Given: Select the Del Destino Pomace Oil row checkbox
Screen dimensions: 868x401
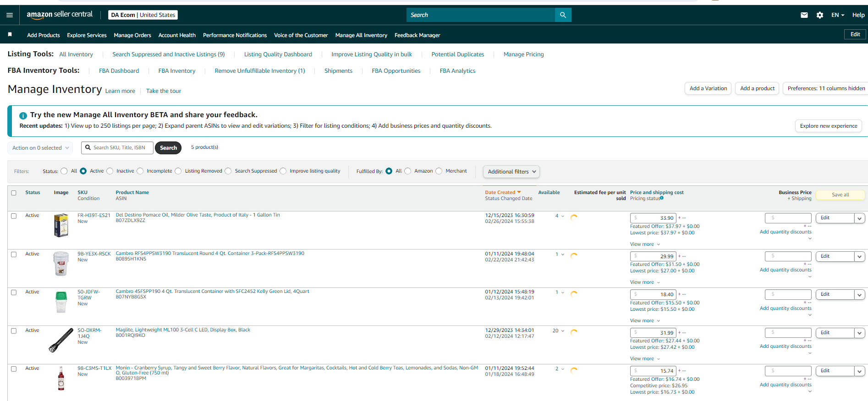Looking at the screenshot, I should [14, 216].
